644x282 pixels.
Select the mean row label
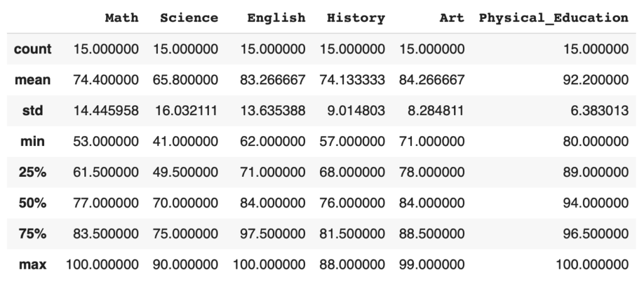33,80
